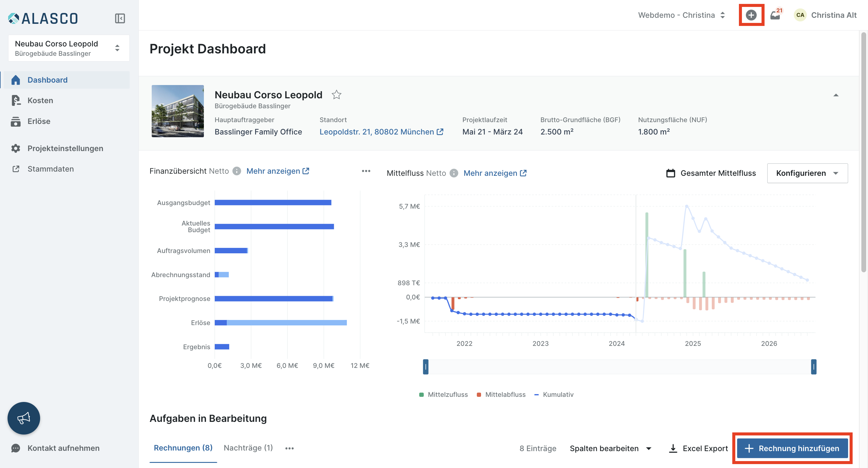Open the megaphone announcements button
Screen dimensions: 868x468
pos(24,418)
